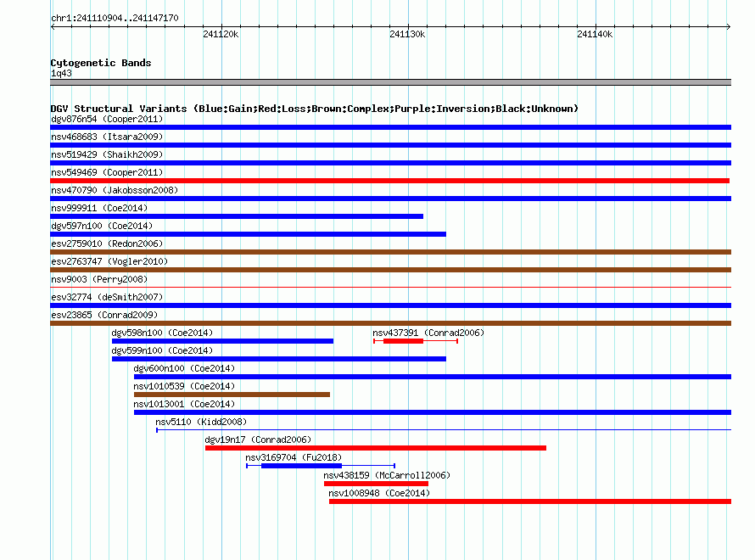This screenshot has height=560, width=755.
Task: Click the dgv876n54 (Cooper2011) variant label
Action: coord(107,119)
